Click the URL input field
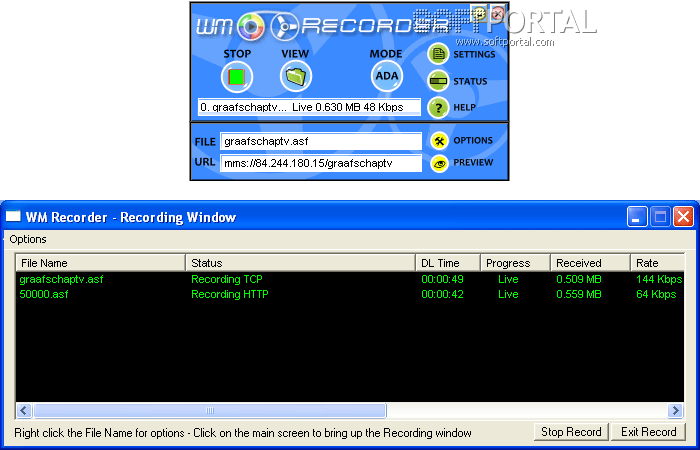This screenshot has width=700, height=450. [321, 163]
